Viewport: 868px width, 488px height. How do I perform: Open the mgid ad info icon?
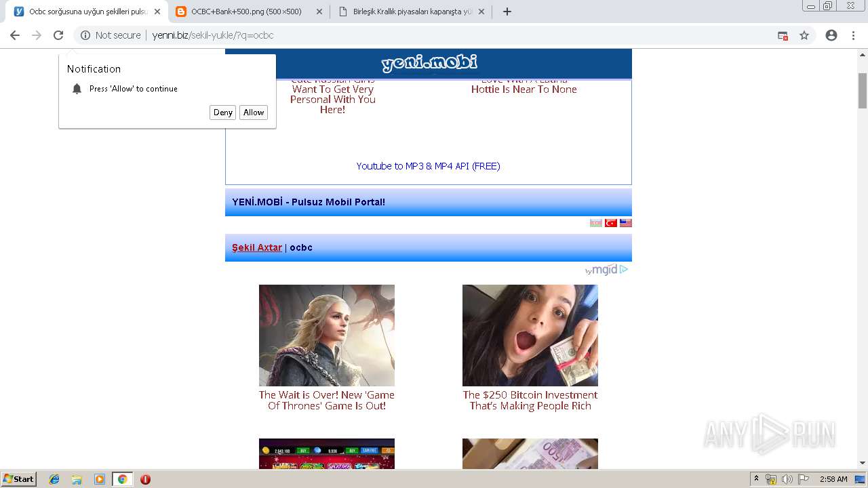pyautogui.click(x=624, y=270)
